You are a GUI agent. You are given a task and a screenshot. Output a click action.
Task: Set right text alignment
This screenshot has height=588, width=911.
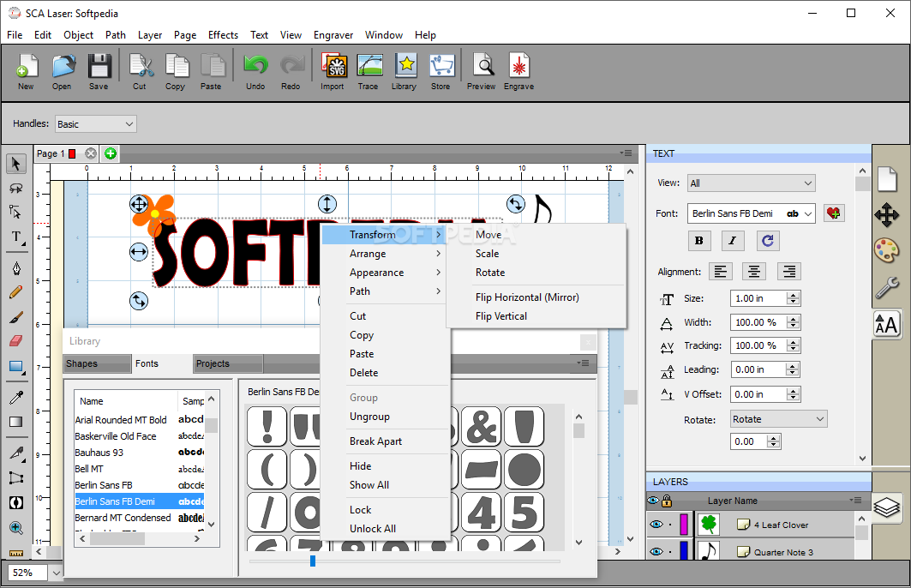coord(789,272)
